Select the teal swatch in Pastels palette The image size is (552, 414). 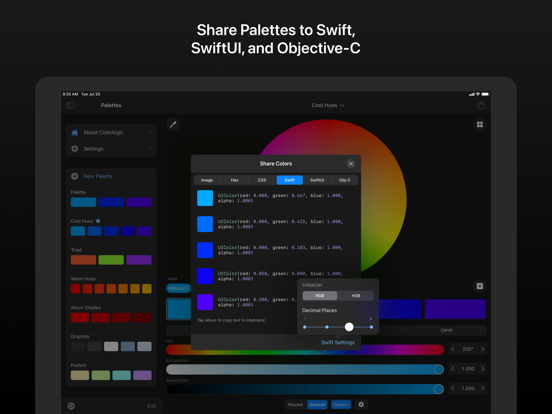pyautogui.click(x=121, y=375)
